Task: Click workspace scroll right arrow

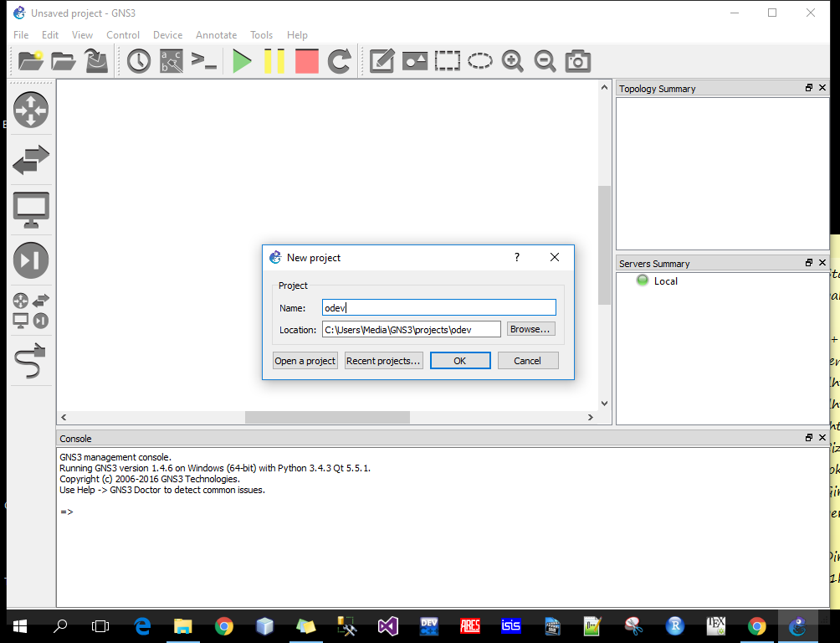Action: [x=591, y=417]
